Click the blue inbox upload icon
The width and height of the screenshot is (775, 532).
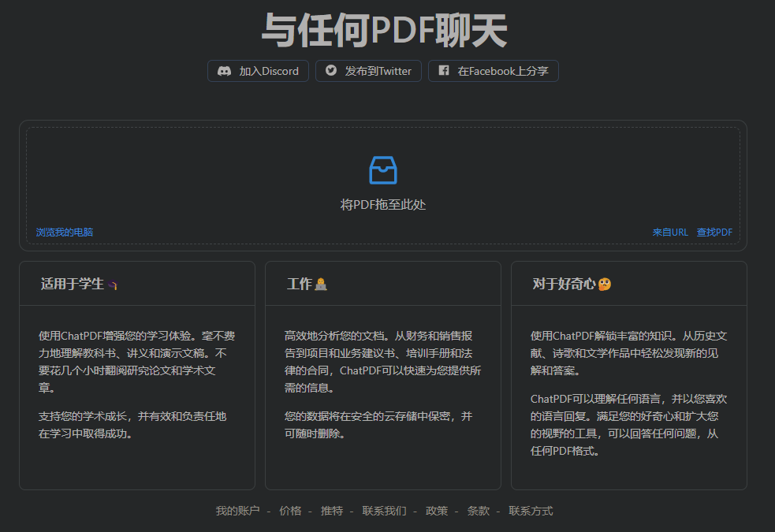[383, 170]
